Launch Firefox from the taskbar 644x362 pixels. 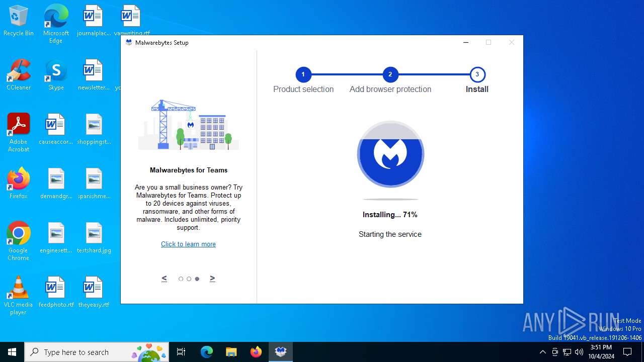256,352
